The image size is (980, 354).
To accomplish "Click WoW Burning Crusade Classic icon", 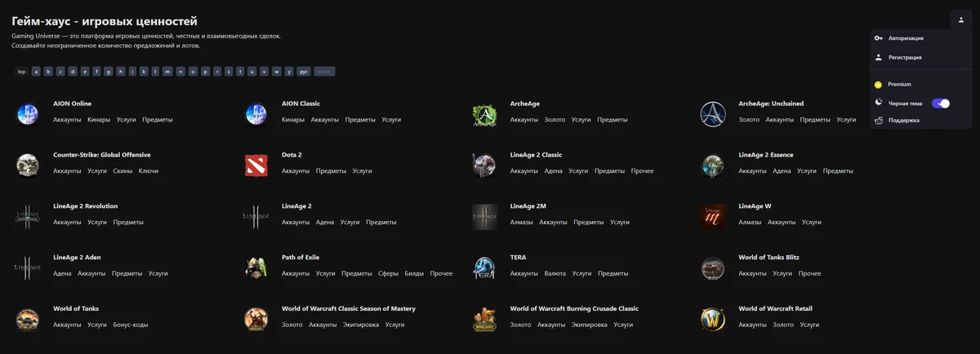I will (x=484, y=320).
